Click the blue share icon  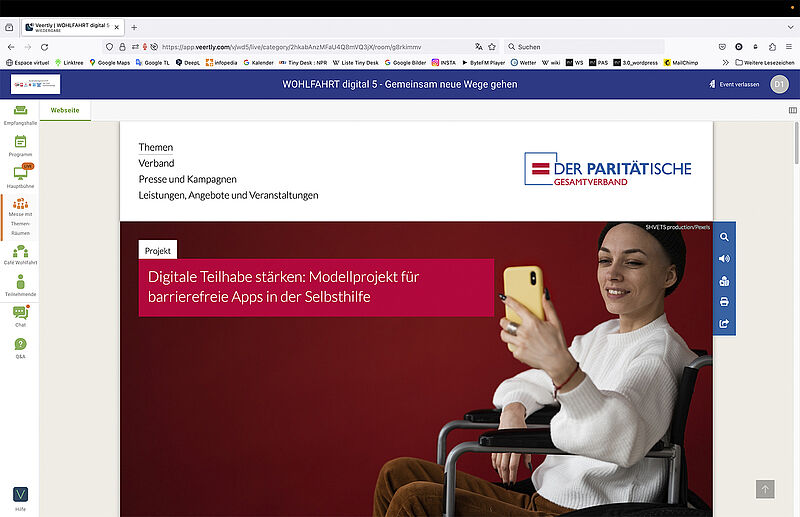724,324
